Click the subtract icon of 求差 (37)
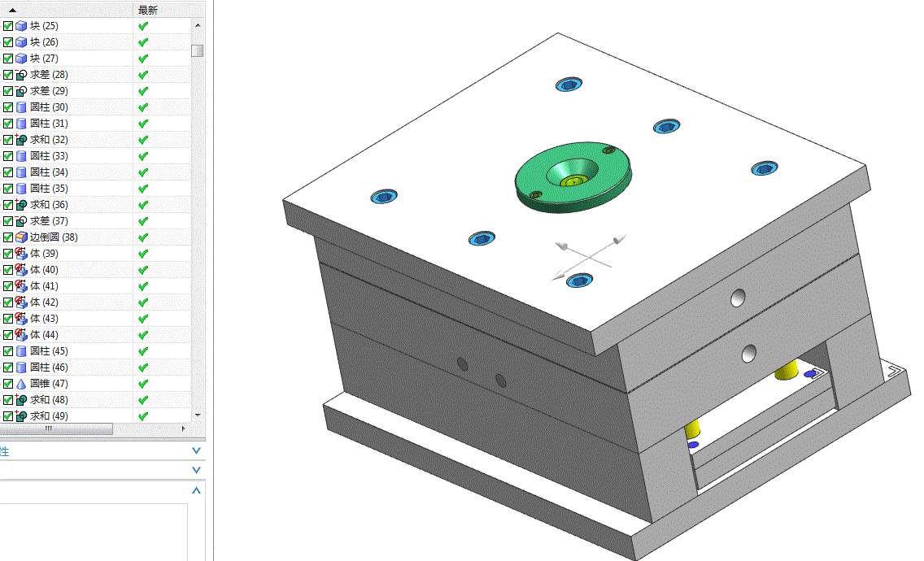 pyautogui.click(x=21, y=221)
